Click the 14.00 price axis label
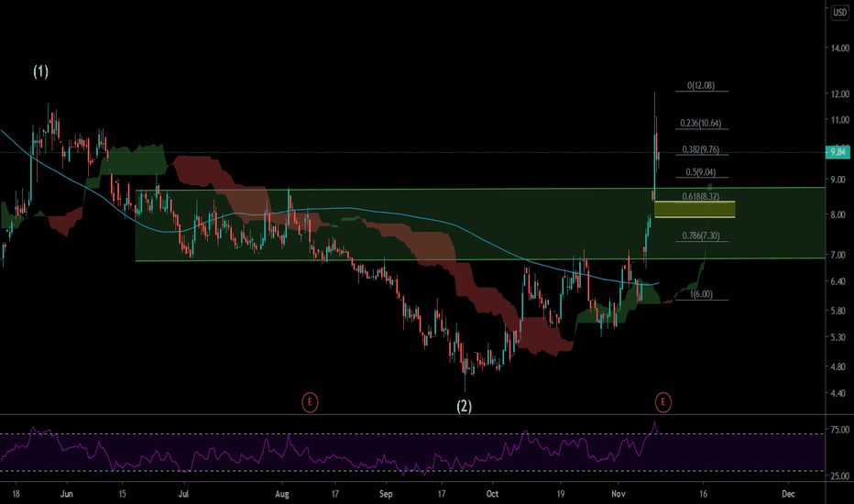 point(839,48)
